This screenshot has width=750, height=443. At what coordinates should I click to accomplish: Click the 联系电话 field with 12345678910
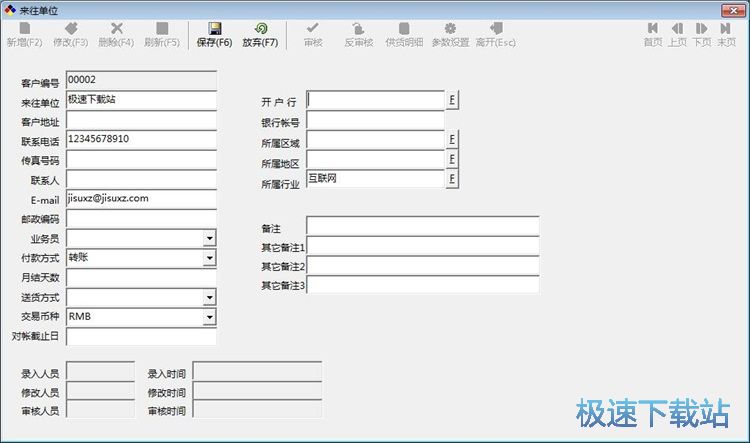coord(141,140)
